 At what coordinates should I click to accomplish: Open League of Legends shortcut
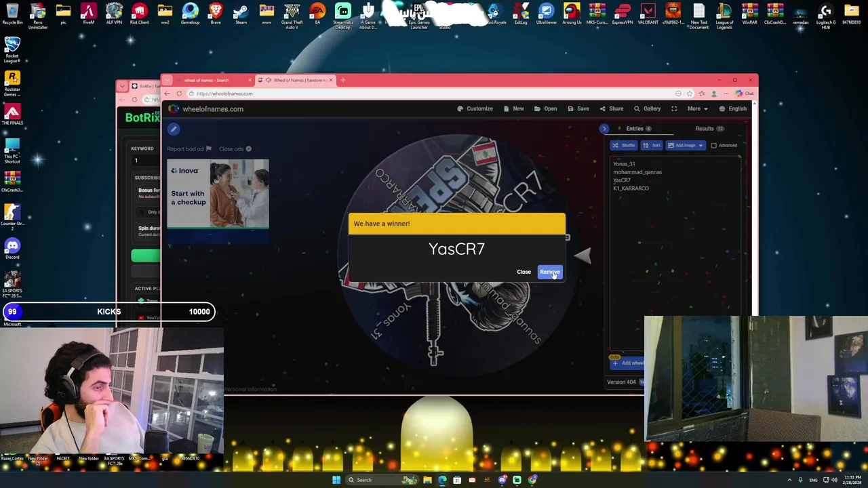724,15
